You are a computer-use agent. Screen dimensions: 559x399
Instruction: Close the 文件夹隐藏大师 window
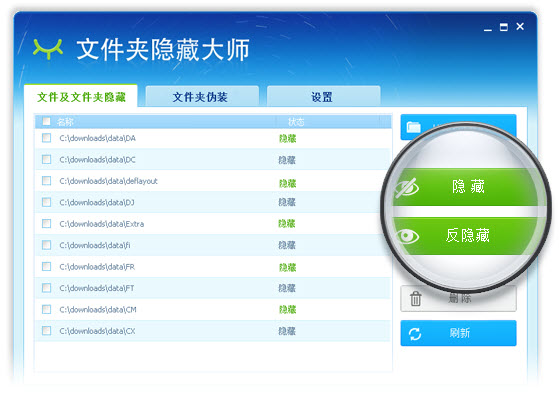520,26
